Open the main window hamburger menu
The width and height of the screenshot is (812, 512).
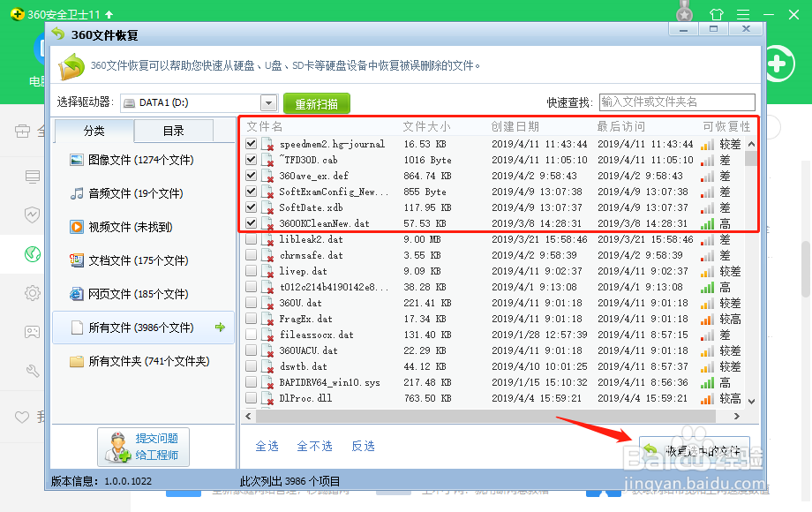pyautogui.click(x=743, y=14)
